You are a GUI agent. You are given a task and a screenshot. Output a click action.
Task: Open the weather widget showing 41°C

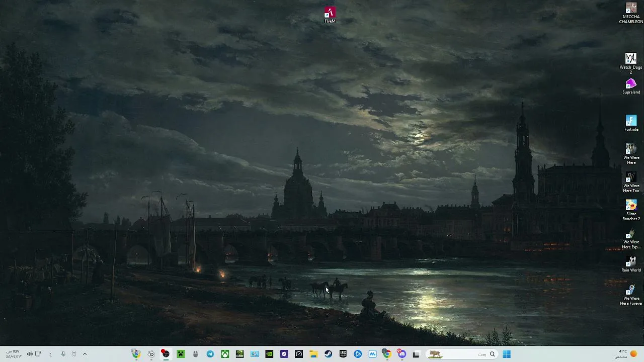pyautogui.click(x=627, y=354)
